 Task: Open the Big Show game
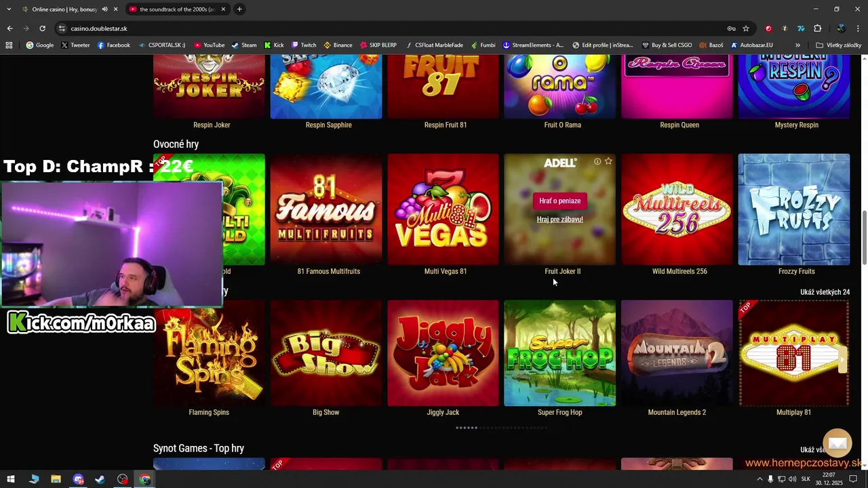coord(326,353)
